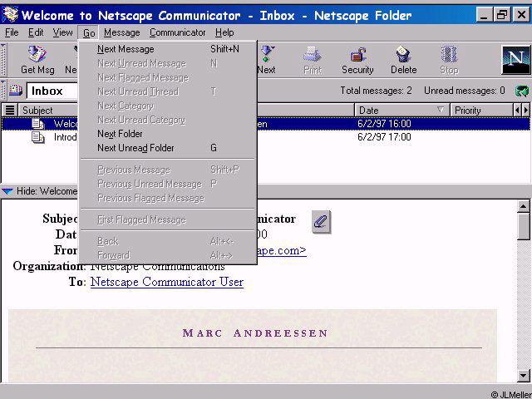Screen dimensions: 532x399
Task: Click the message pane vertical scroll thumb
Action: 523,227
